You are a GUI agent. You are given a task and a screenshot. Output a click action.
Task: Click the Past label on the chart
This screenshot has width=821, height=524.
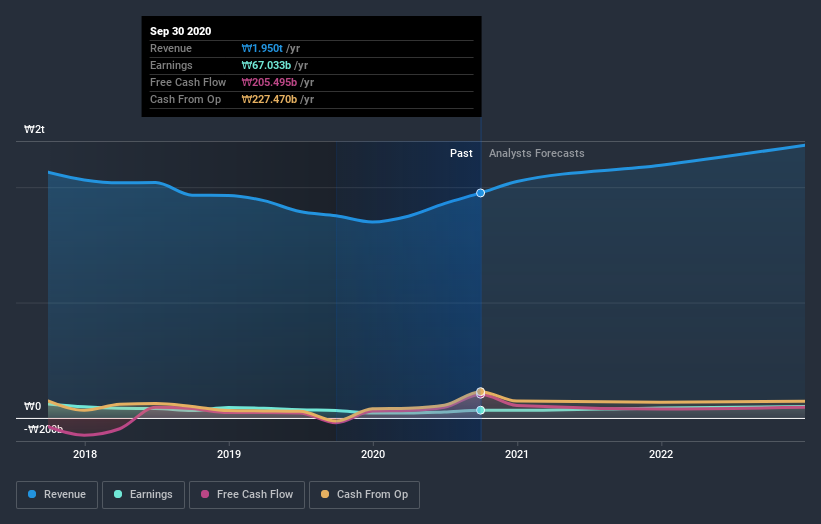461,153
